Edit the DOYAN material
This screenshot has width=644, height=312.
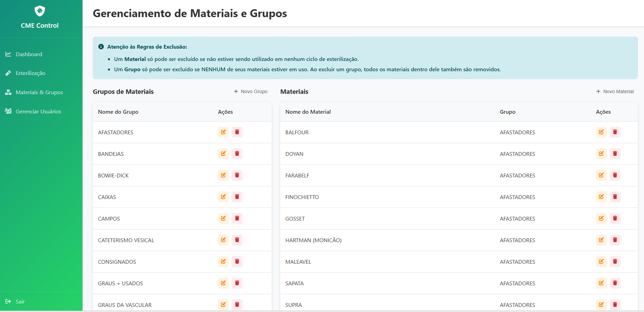(601, 154)
